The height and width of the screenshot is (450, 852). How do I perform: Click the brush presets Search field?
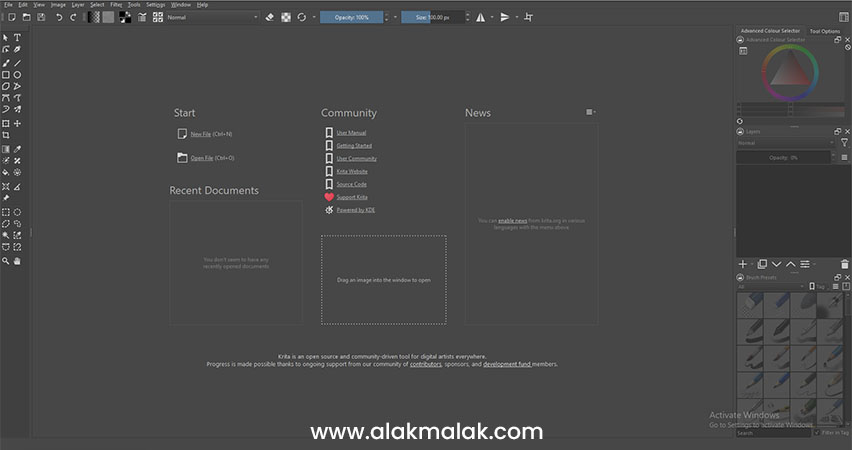click(773, 433)
